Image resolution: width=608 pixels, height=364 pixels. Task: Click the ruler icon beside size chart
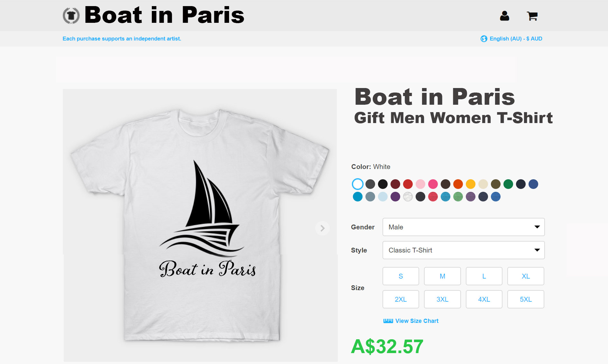point(388,321)
